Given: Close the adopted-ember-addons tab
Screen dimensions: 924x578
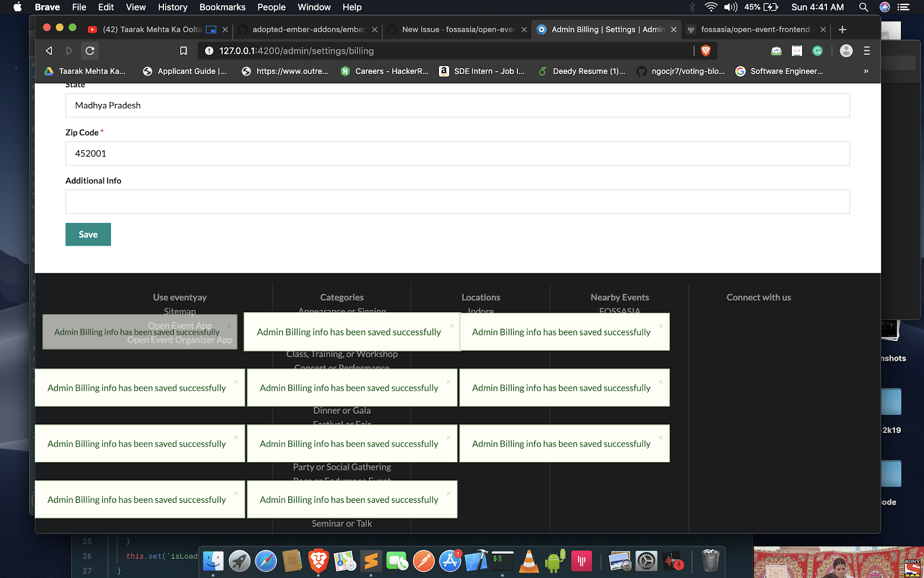Looking at the screenshot, I should (x=375, y=29).
